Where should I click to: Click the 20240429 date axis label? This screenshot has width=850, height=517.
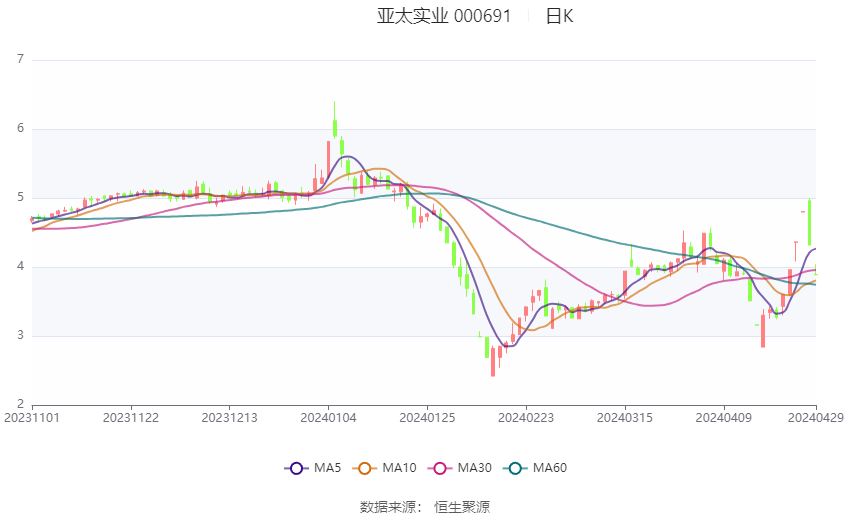(x=816, y=418)
